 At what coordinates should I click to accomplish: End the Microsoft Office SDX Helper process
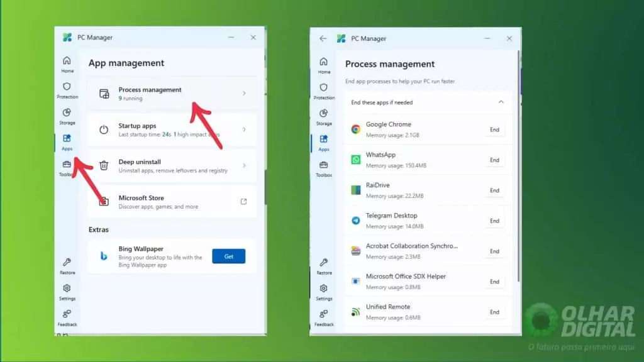[x=494, y=281]
